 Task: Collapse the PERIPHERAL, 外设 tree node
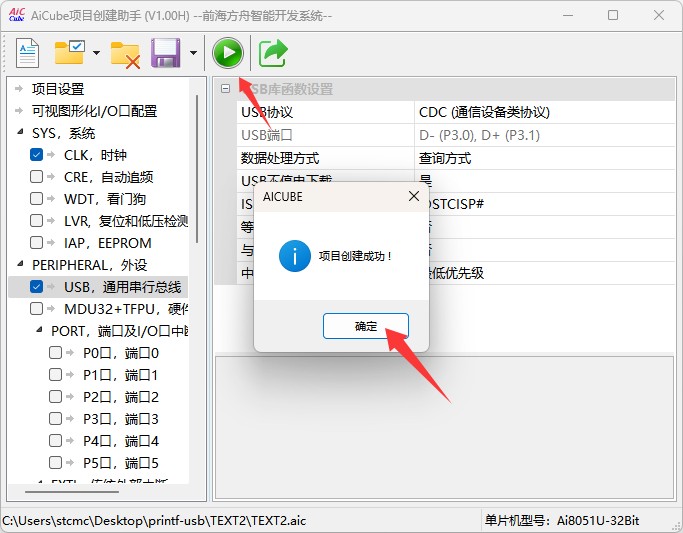point(20,263)
